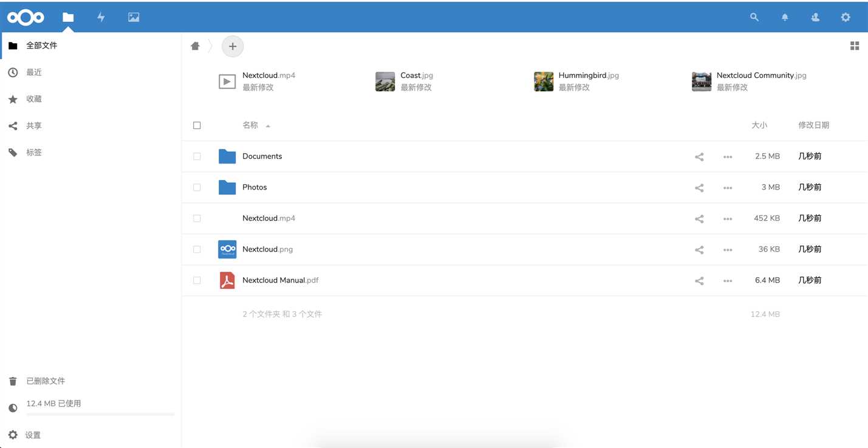The height and width of the screenshot is (448, 868).
Task: Open 共享 shares in sidebar
Action: click(91, 126)
